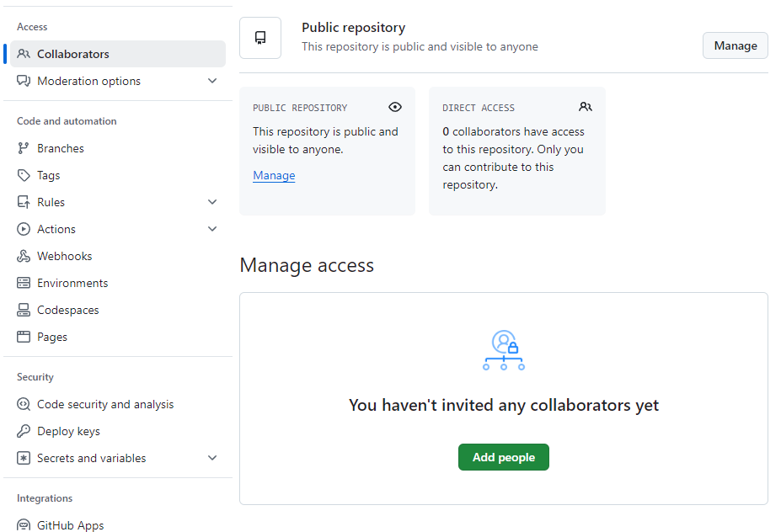781x532 pixels.
Task: Click the Access section header
Action: (x=32, y=27)
